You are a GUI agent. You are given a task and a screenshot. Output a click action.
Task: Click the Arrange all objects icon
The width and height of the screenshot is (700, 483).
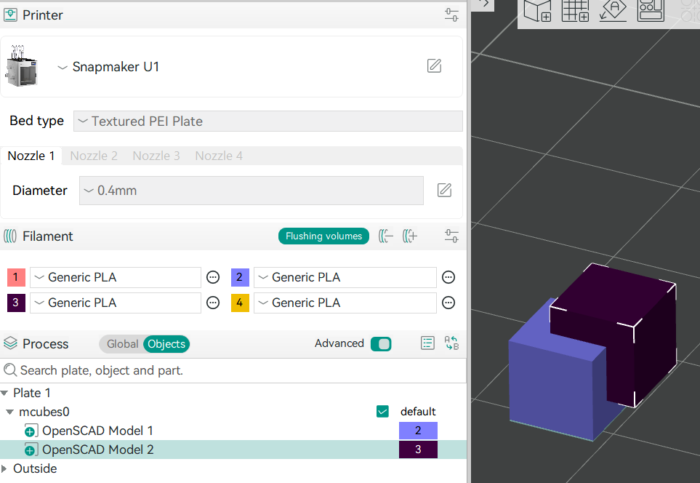point(651,11)
